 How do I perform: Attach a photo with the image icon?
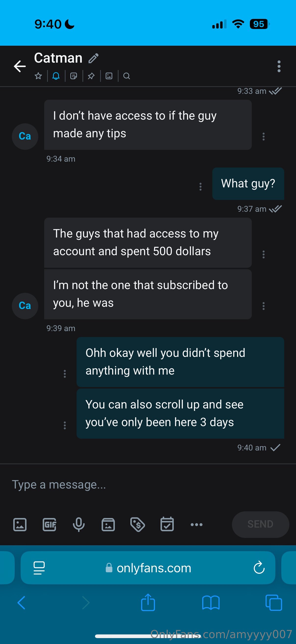pyautogui.click(x=20, y=524)
